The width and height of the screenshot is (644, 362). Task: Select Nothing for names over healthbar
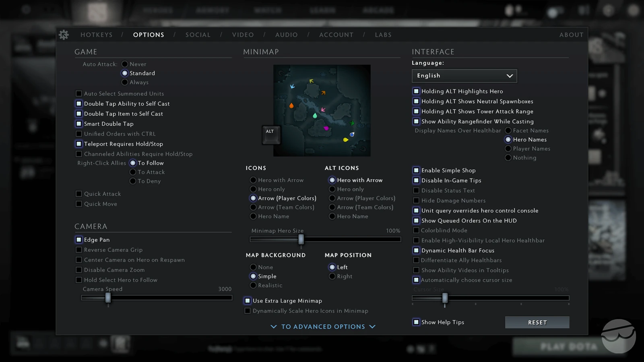tap(508, 158)
